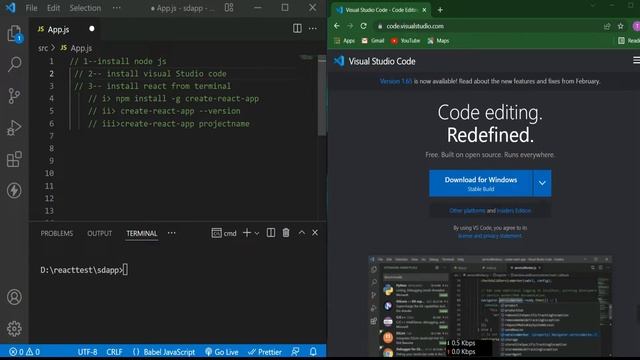Open the Thunder Client lightning icon
The height and width of the screenshot is (360, 640).
14,190
